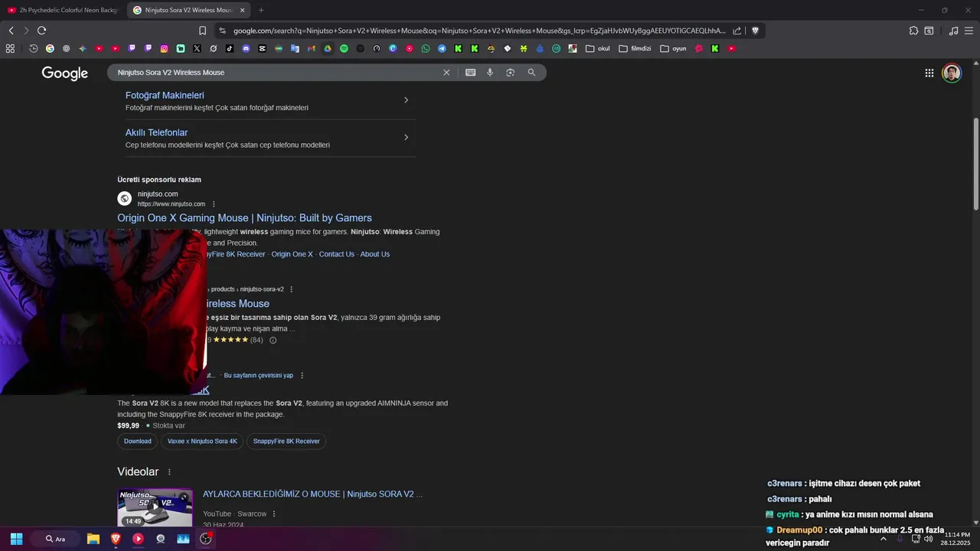Open the Google apps grid icon

point(929,73)
